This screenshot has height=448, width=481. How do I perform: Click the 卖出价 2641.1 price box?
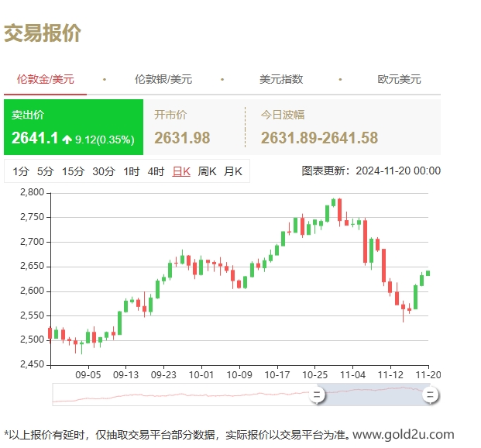click(74, 127)
